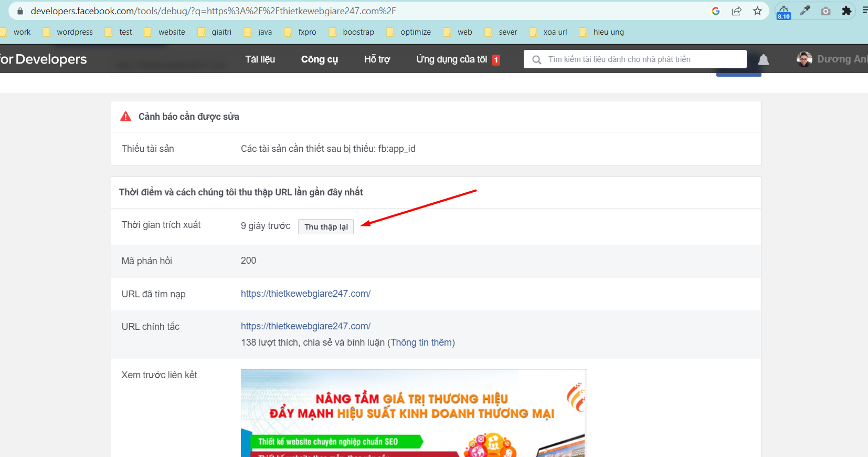Share this page via share icon

pyautogui.click(x=736, y=11)
